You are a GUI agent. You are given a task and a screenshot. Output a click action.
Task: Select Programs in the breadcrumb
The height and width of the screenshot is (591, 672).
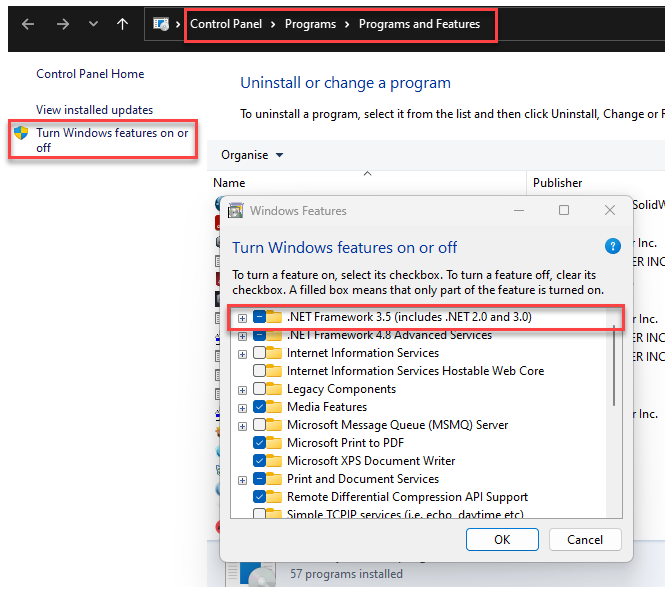click(310, 24)
